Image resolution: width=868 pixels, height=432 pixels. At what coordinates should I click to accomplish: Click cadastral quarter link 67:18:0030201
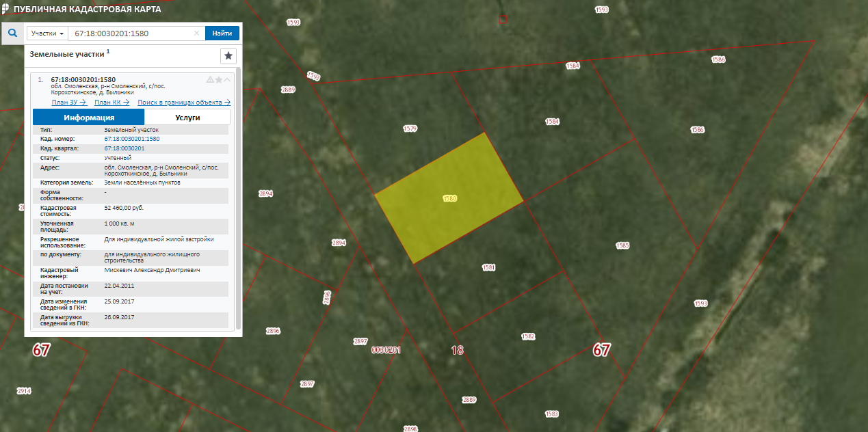coord(124,148)
